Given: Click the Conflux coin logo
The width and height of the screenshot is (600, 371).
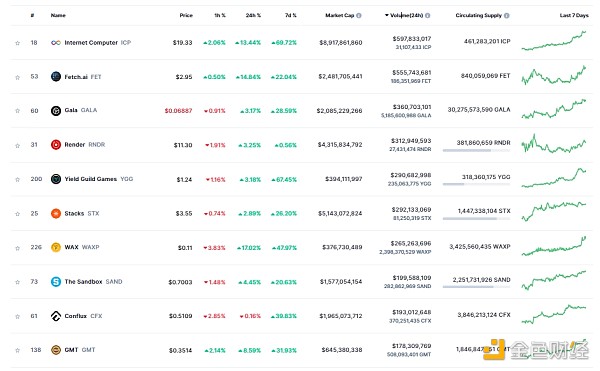Looking at the screenshot, I should click(56, 316).
